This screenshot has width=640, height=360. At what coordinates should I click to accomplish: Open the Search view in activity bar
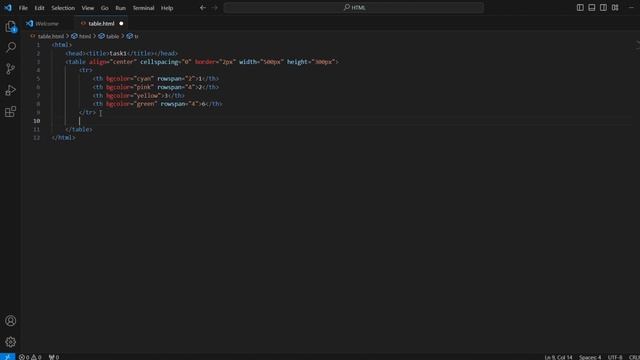11,47
